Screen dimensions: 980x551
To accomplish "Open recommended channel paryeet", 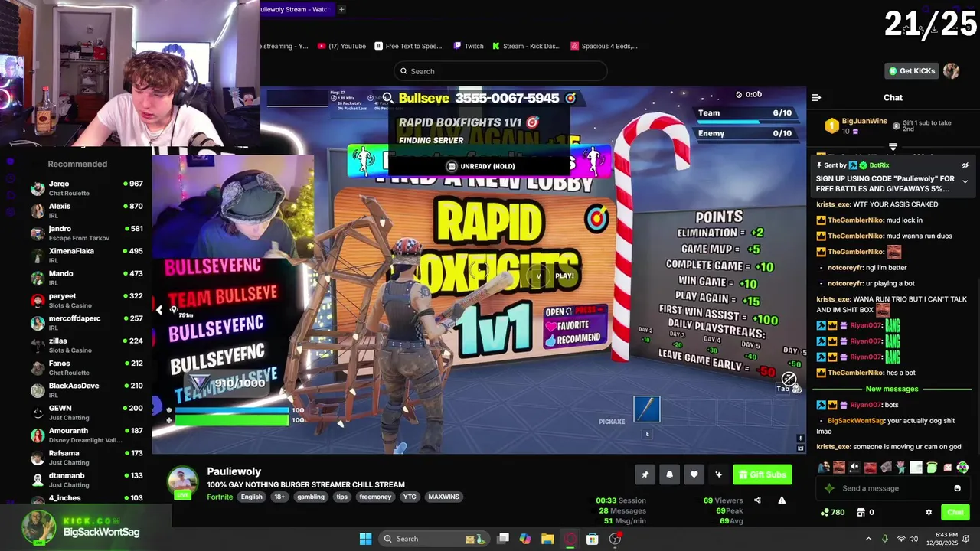I will pyautogui.click(x=87, y=300).
